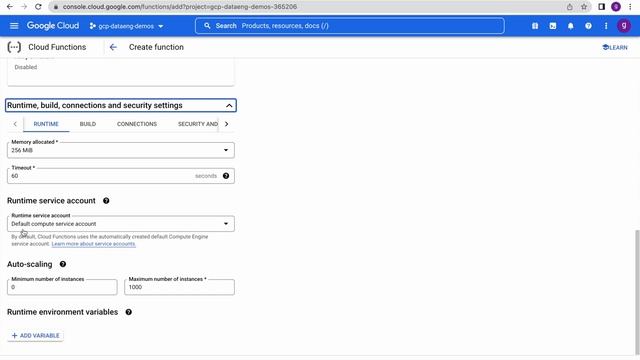This screenshot has width=640, height=360.
Task: Open the LEARN panel
Action: (x=615, y=47)
